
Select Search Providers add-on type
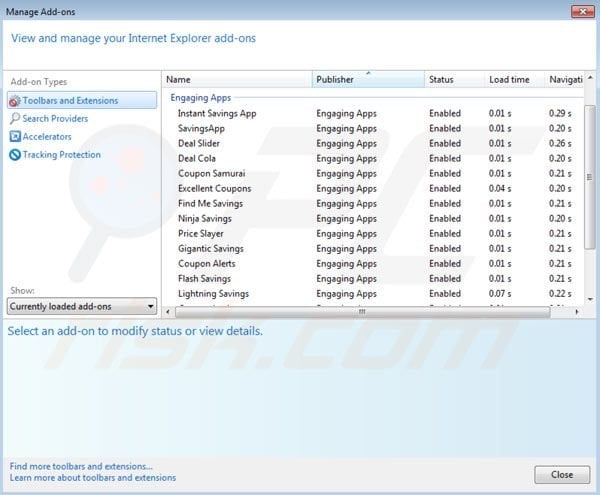pyautogui.click(x=55, y=119)
